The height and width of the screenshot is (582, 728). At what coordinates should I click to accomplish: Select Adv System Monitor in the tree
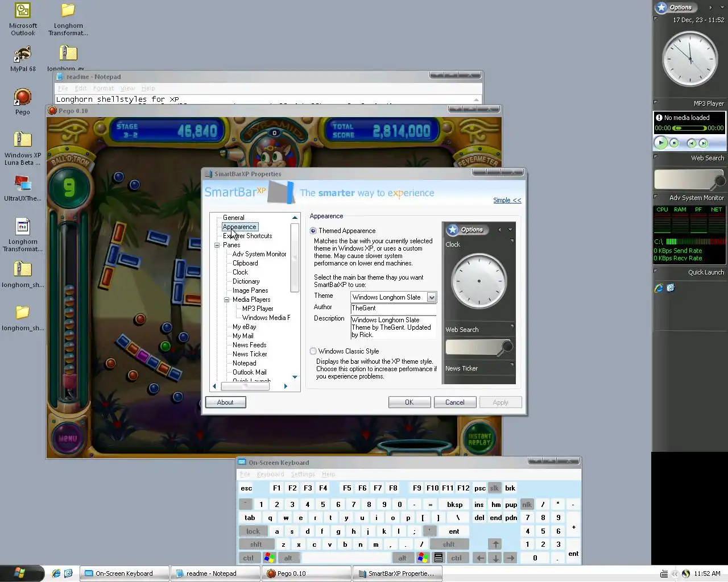259,254
